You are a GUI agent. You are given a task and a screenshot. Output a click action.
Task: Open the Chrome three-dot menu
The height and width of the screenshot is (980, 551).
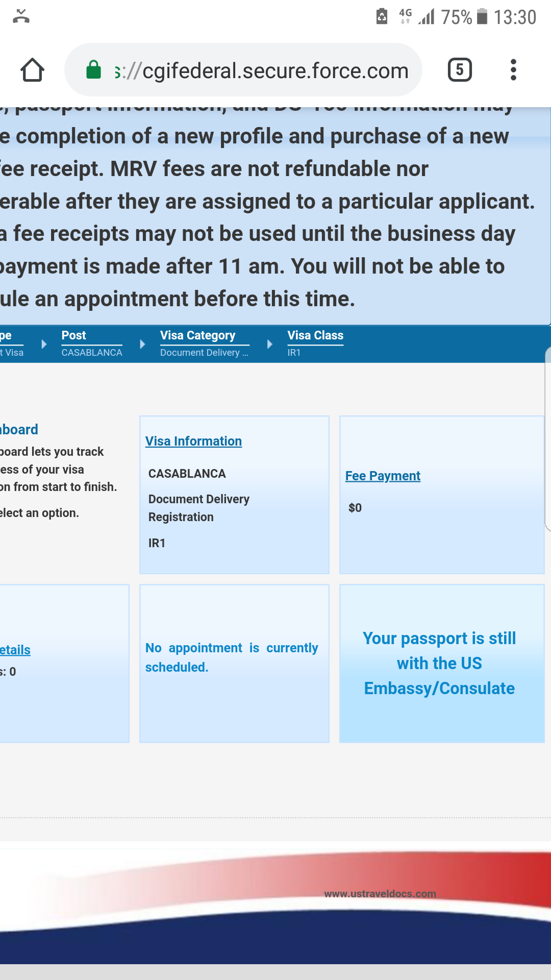(513, 70)
